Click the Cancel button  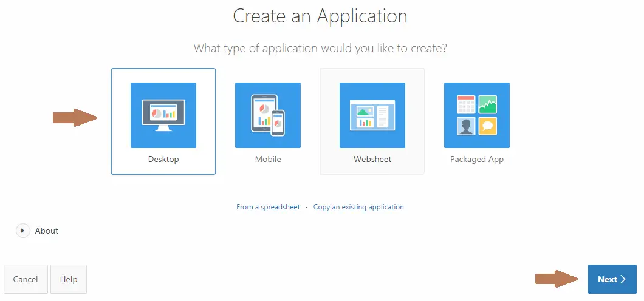(x=26, y=279)
